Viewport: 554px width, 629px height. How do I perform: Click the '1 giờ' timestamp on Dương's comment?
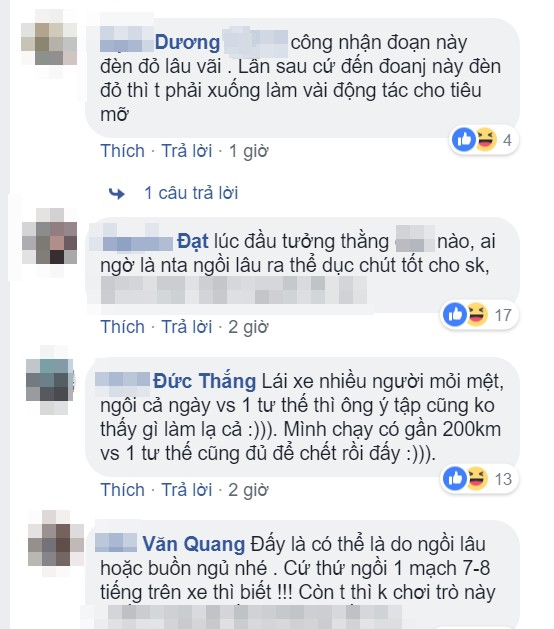(248, 152)
